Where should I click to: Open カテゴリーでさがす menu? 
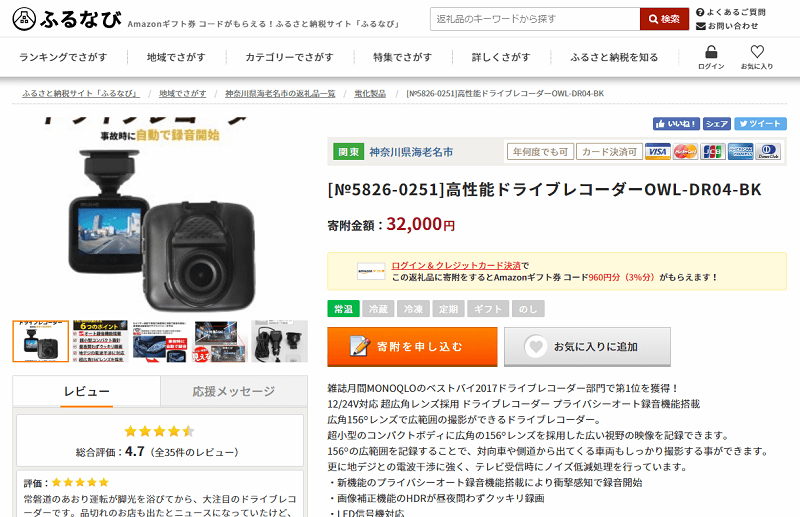289,57
